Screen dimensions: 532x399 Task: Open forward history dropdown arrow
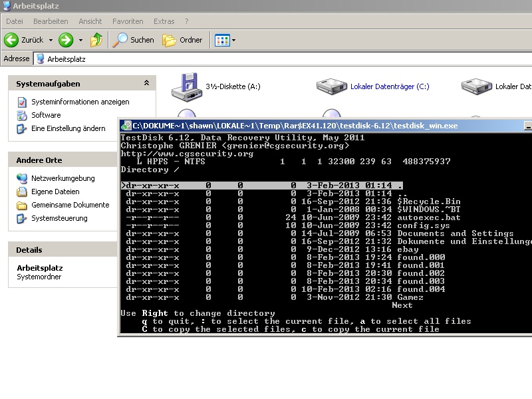pyautogui.click(x=80, y=40)
